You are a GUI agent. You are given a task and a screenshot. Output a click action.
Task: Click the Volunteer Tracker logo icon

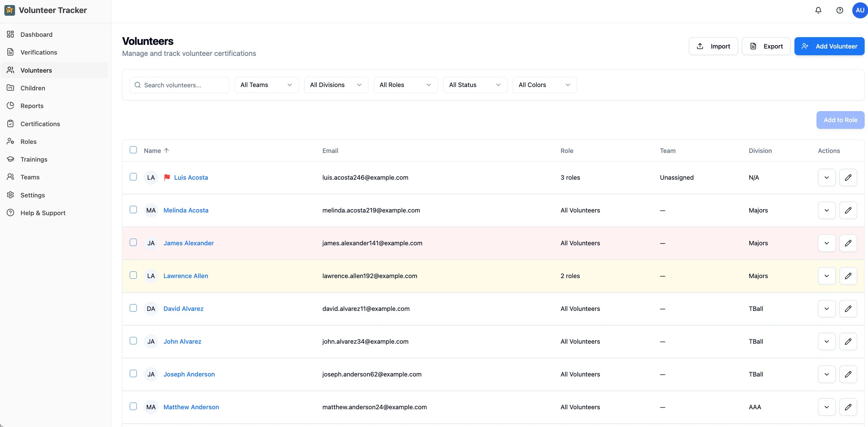(9, 10)
